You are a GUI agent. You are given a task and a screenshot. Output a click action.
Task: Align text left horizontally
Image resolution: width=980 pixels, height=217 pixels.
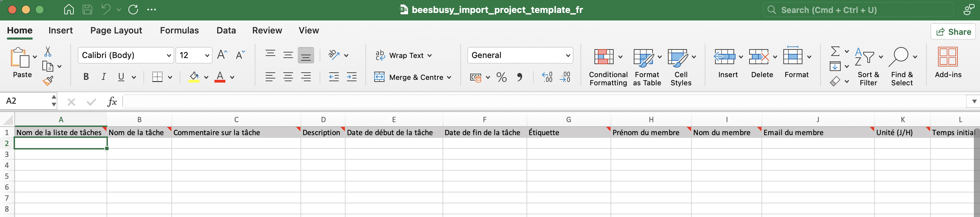click(270, 77)
